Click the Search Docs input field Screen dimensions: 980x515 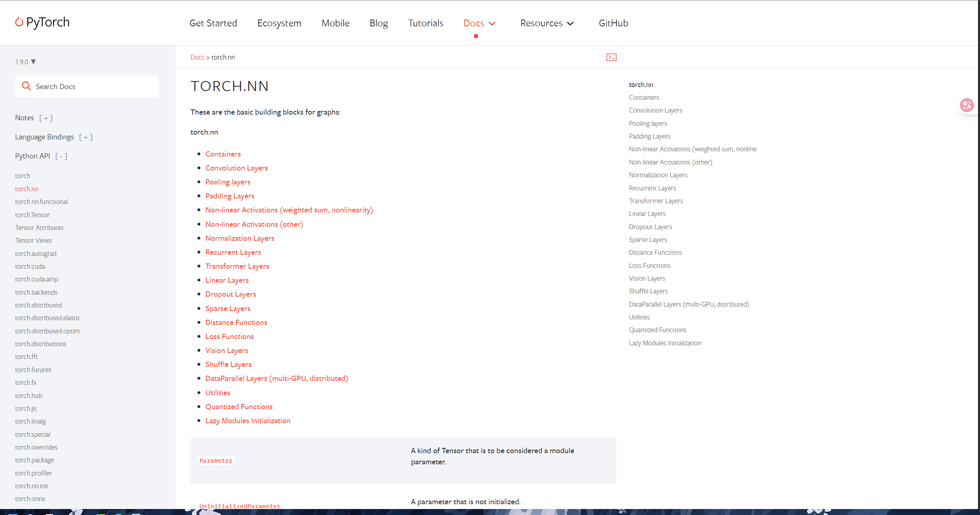click(x=87, y=86)
